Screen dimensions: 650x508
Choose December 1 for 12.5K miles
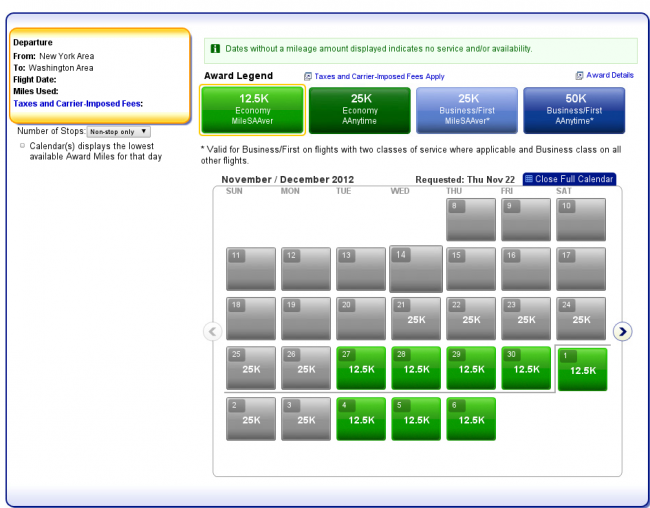click(x=581, y=369)
